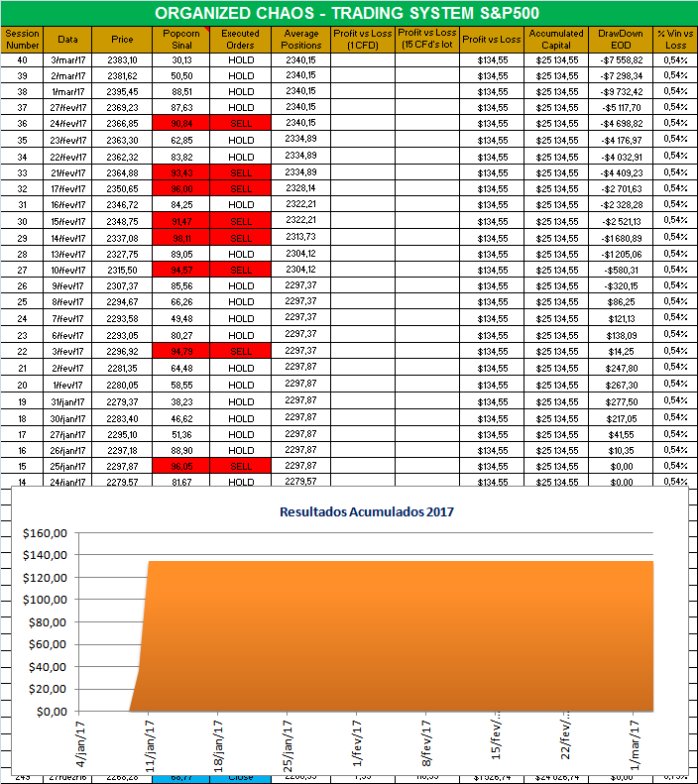Select the SELL order on 17/fev/17 row
Screen dimensions: 698x784
(241, 188)
